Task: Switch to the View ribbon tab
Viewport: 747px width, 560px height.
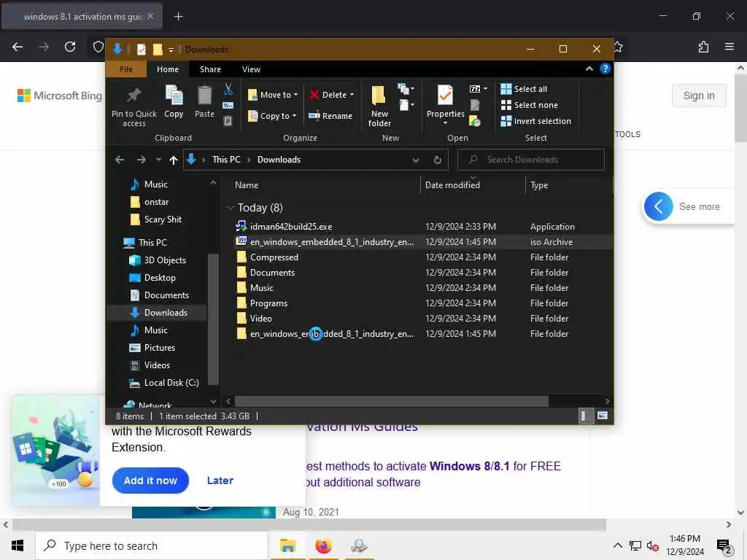Action: pos(251,69)
